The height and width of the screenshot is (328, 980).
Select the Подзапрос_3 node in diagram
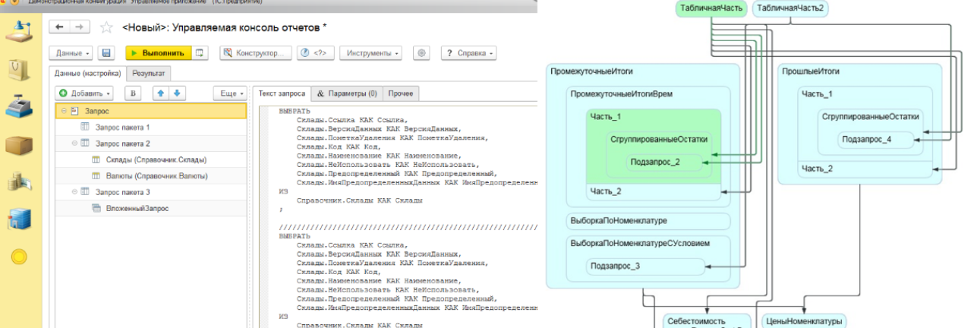pyautogui.click(x=615, y=266)
